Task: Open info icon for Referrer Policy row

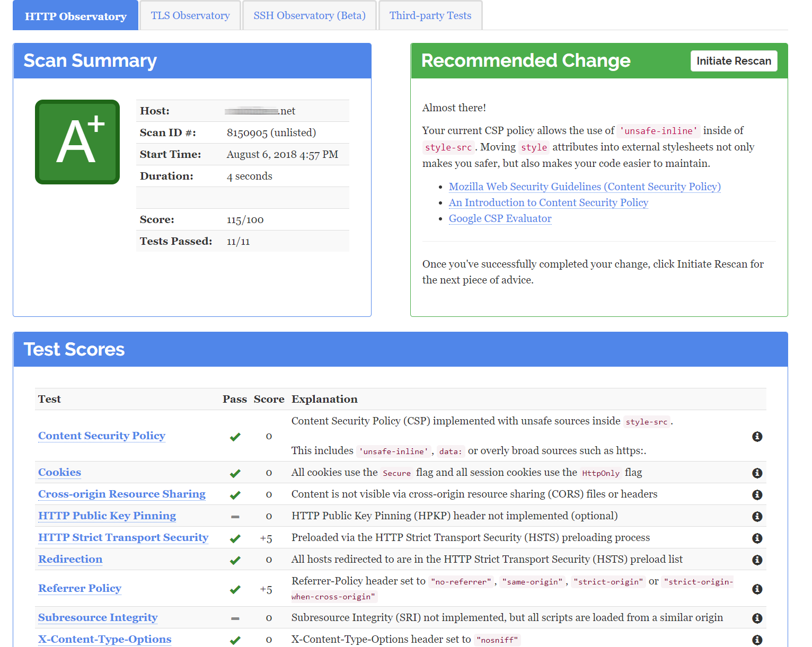Action: coord(757,589)
